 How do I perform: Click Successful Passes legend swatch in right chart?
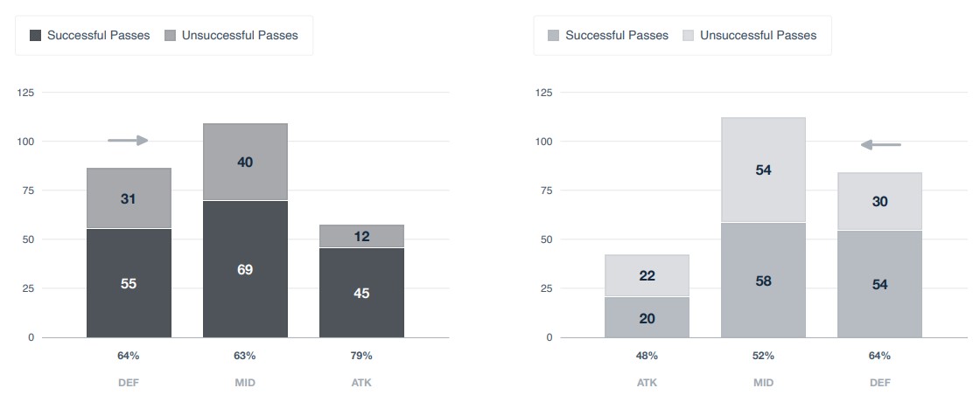pos(554,36)
